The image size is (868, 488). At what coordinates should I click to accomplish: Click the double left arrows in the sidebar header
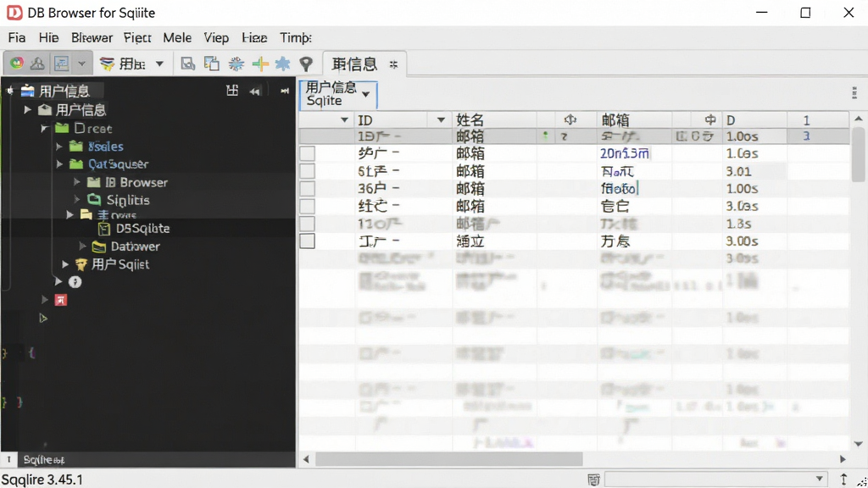[x=254, y=91]
